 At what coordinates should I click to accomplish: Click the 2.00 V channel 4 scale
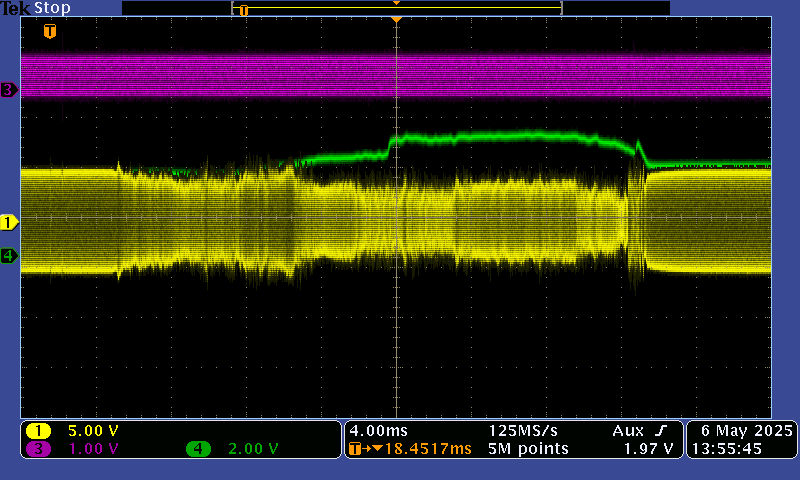point(252,449)
